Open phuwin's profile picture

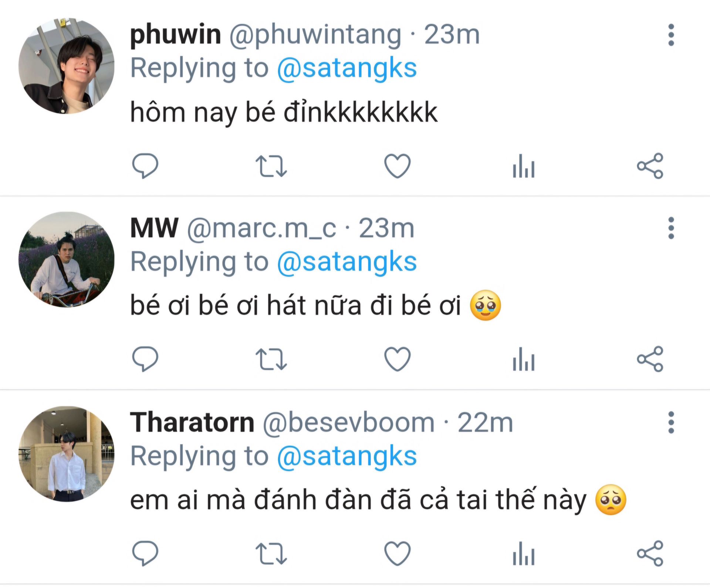pos(67,66)
